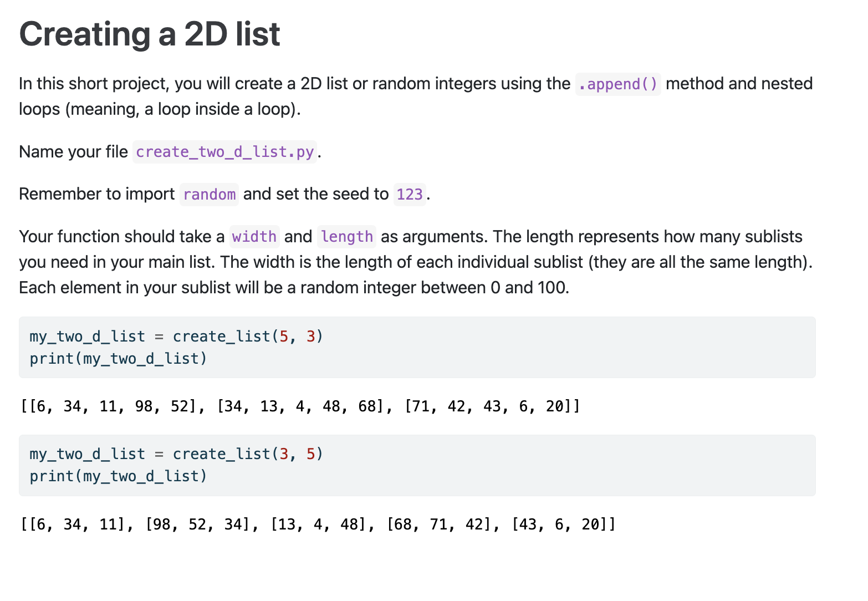Click the length argument code label
Viewport: 868px width, 601px height.
(347, 237)
